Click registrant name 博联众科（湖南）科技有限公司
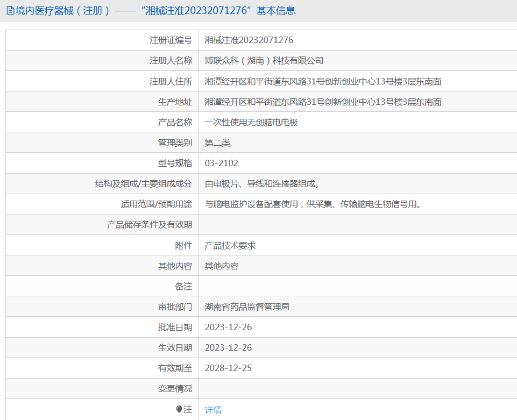Viewport: 517px width, 420px height. point(264,61)
